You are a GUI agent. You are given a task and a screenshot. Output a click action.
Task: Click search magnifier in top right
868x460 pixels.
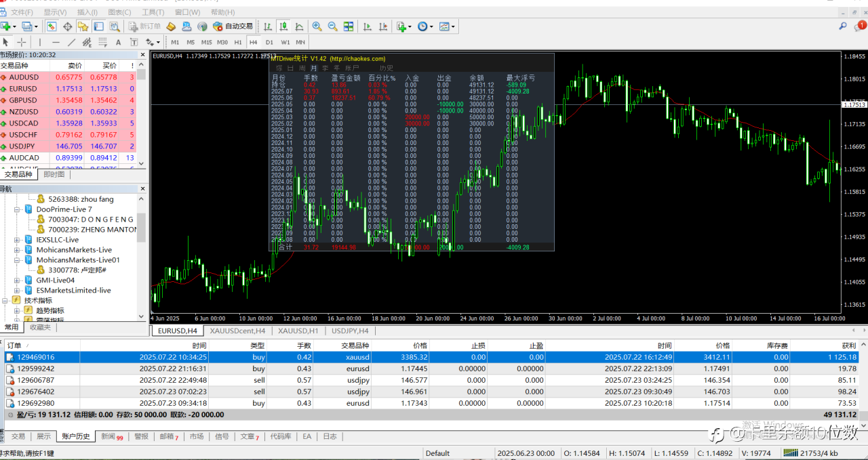pyautogui.click(x=843, y=26)
